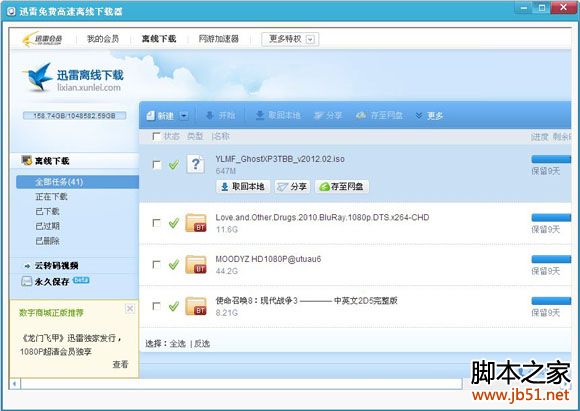Click the question mark file icon for YLMF_GhostXP3TBB

(196, 164)
